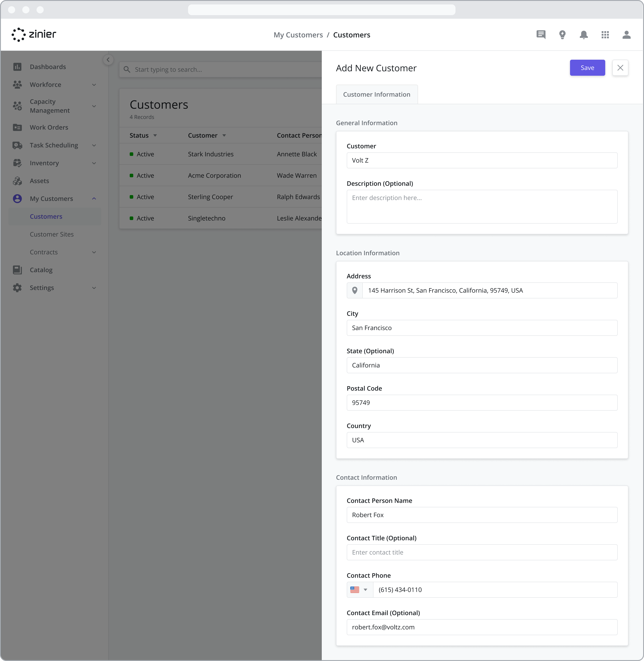Viewport: 644px width, 661px height.
Task: Open Customer Sites in sidebar
Action: point(52,234)
